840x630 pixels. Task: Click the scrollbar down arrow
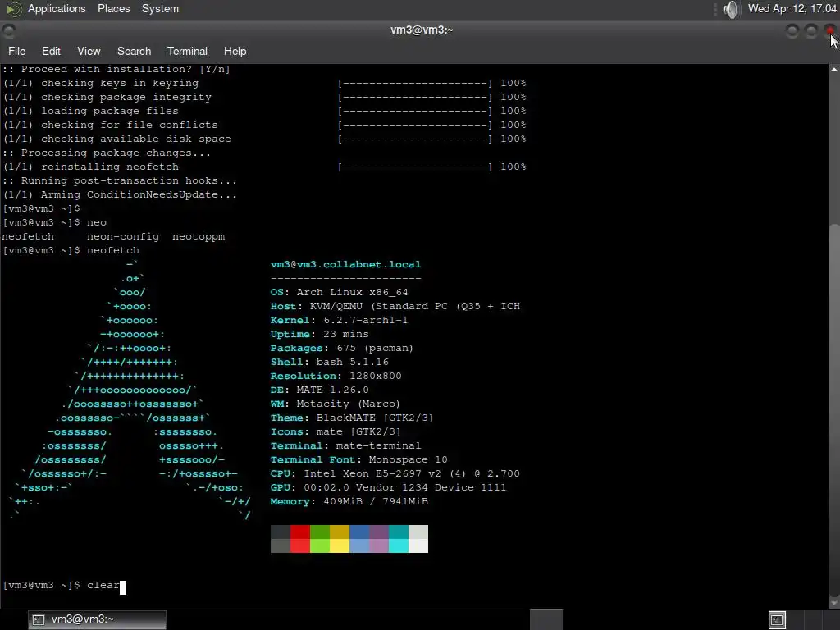click(x=834, y=603)
